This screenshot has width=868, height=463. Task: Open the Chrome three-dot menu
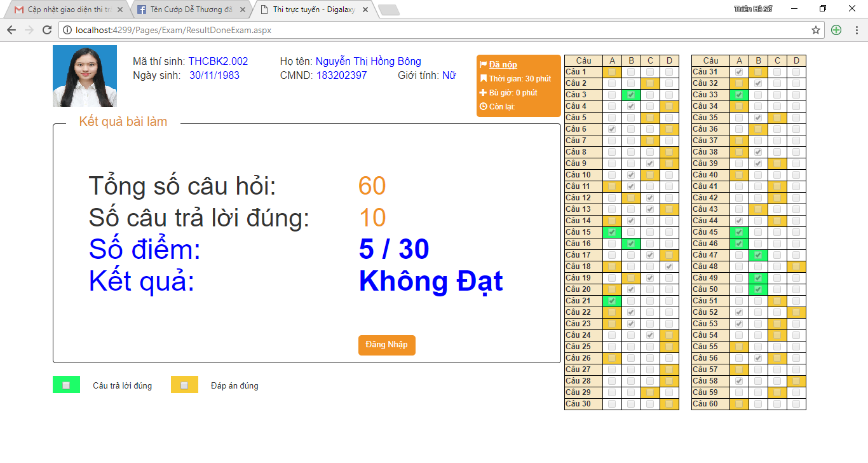(x=856, y=30)
